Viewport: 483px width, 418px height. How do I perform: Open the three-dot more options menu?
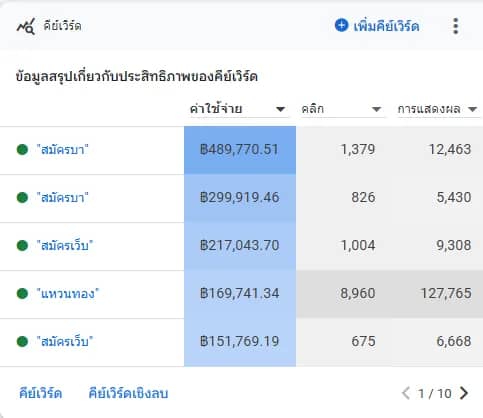click(456, 26)
